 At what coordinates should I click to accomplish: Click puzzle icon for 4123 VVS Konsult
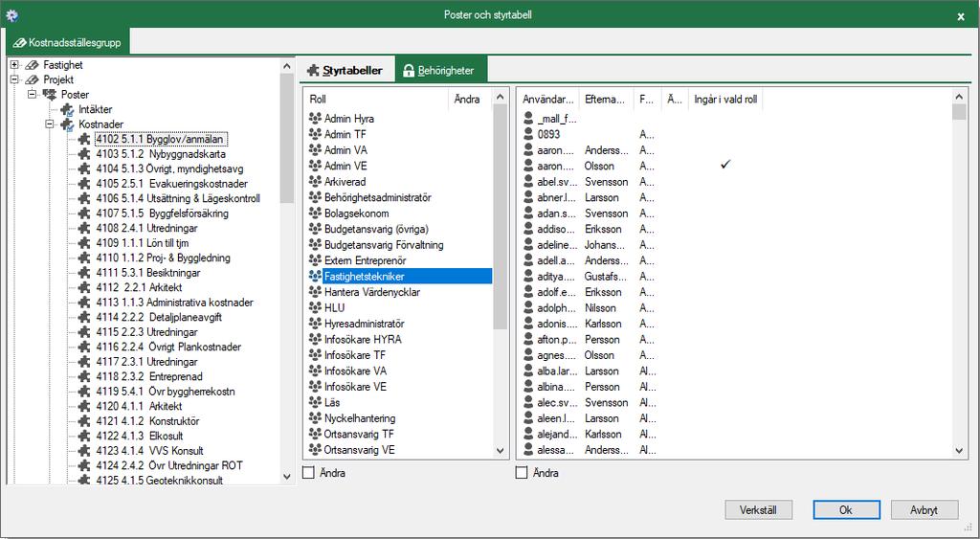click(84, 451)
